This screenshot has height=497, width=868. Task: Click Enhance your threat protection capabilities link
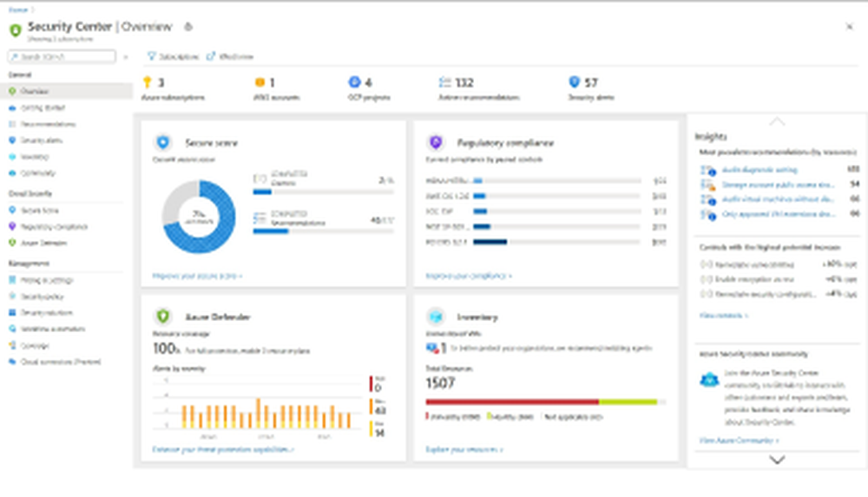pyautogui.click(x=223, y=449)
